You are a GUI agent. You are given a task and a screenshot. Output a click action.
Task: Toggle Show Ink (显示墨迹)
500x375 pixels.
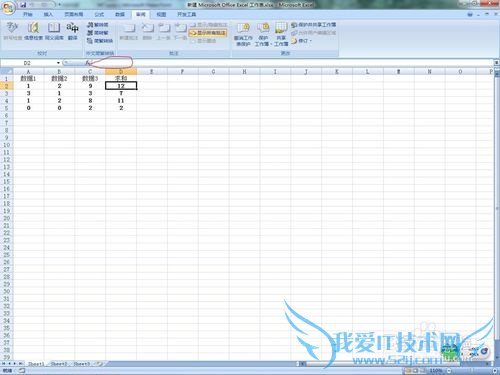[x=203, y=41]
